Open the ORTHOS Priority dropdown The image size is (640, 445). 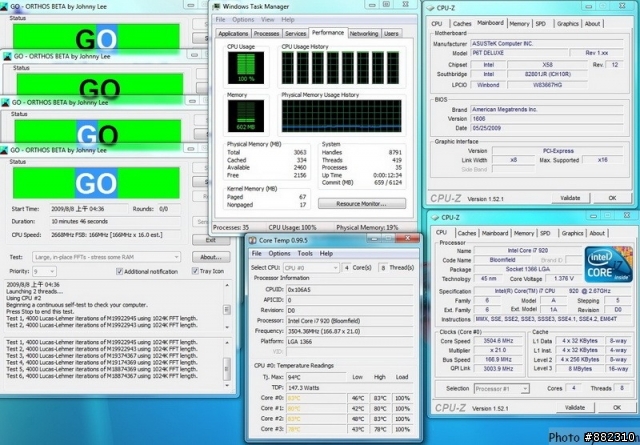point(44,271)
